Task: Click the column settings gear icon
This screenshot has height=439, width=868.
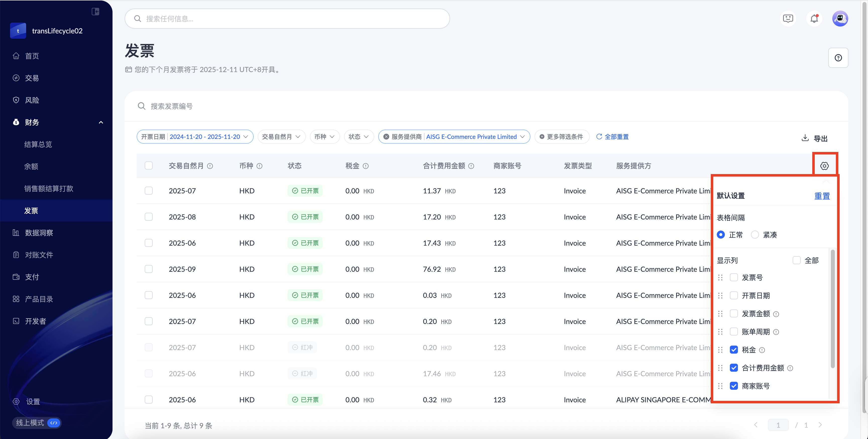Action: 824,166
